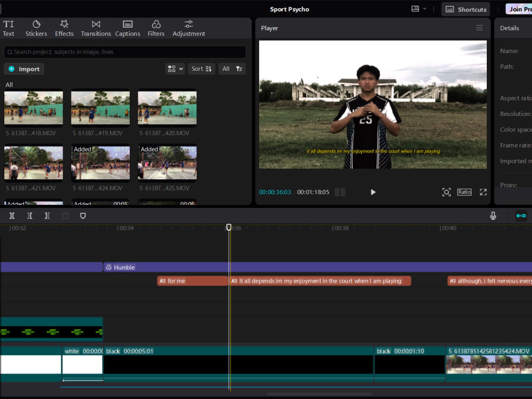
Task: Click the Join Pro button
Action: coord(519,10)
